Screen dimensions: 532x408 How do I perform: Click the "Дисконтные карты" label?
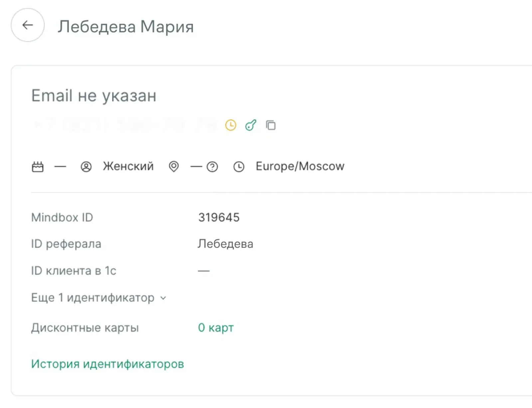pyautogui.click(x=85, y=328)
